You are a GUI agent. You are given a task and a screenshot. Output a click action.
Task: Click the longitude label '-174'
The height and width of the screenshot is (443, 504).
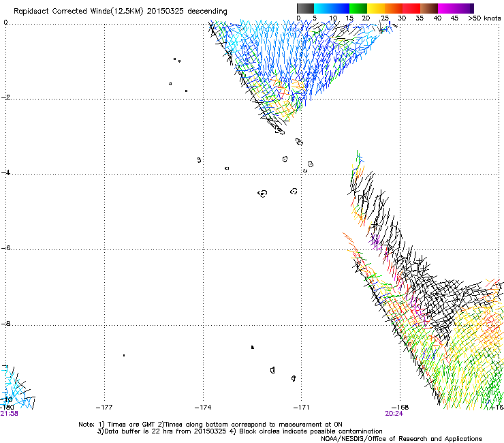coord(203,408)
